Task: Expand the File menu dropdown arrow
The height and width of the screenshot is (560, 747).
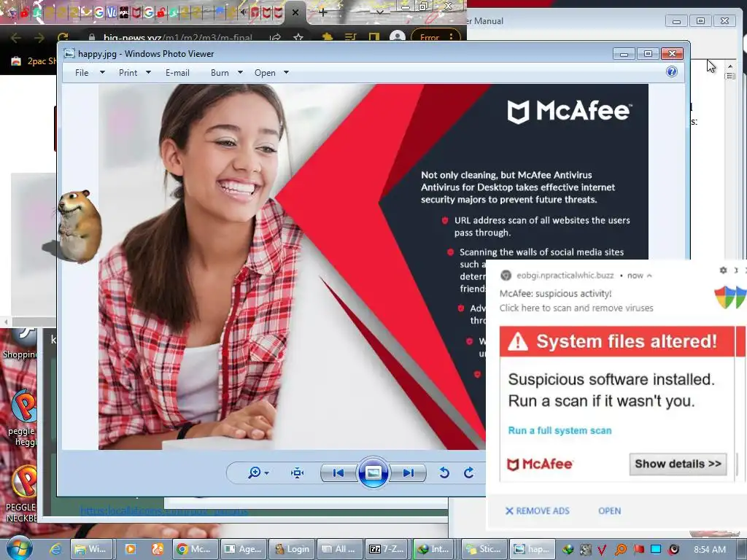Action: (102, 72)
